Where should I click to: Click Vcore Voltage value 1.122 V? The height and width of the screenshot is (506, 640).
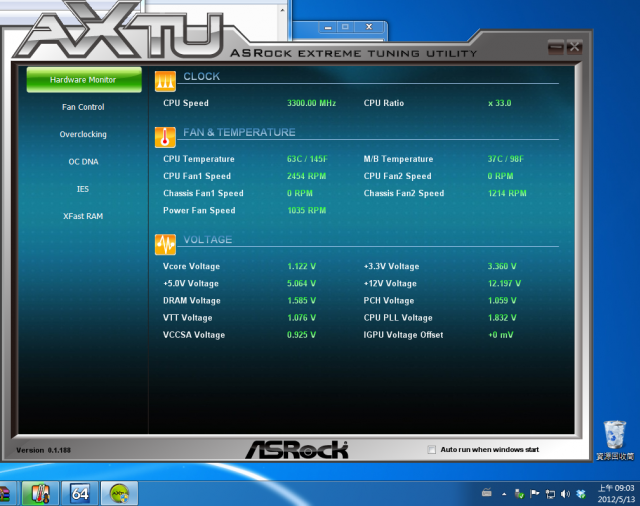point(302,266)
